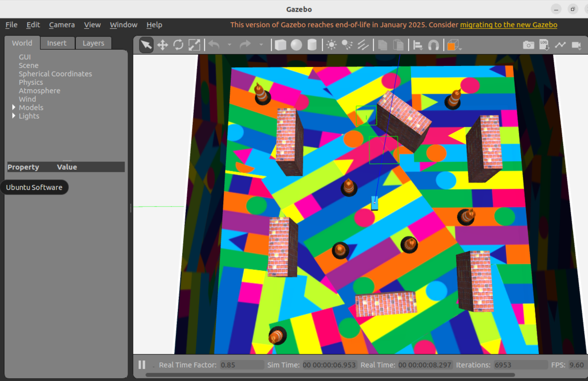Add a spot light

click(347, 45)
